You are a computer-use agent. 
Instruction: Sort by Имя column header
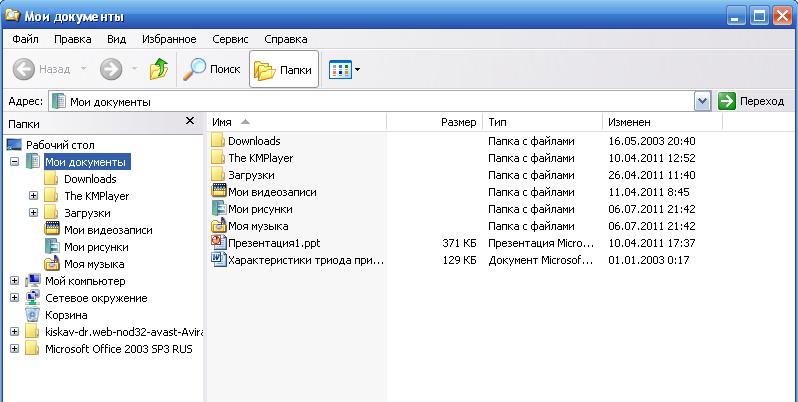pos(297,122)
